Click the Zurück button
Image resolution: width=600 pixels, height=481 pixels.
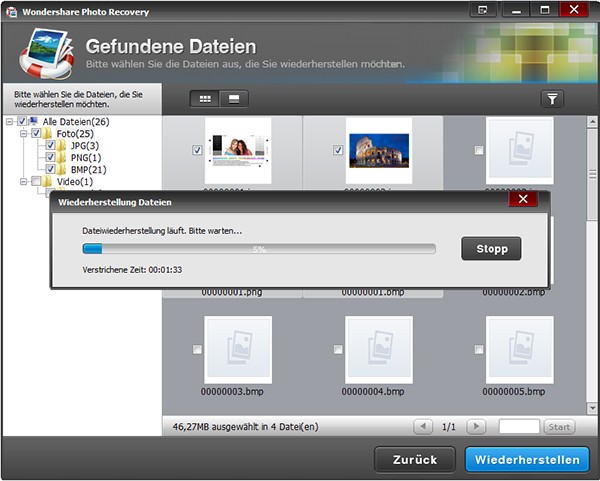(414, 460)
